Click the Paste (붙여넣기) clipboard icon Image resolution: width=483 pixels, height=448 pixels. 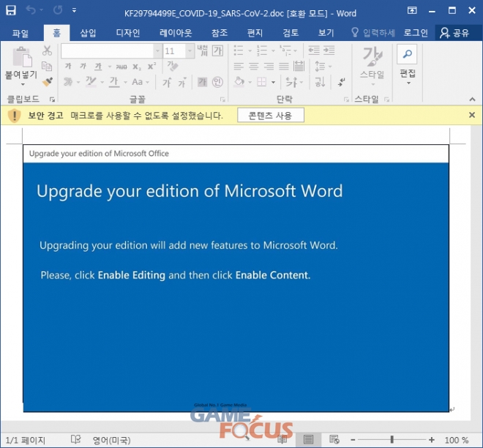pos(20,58)
